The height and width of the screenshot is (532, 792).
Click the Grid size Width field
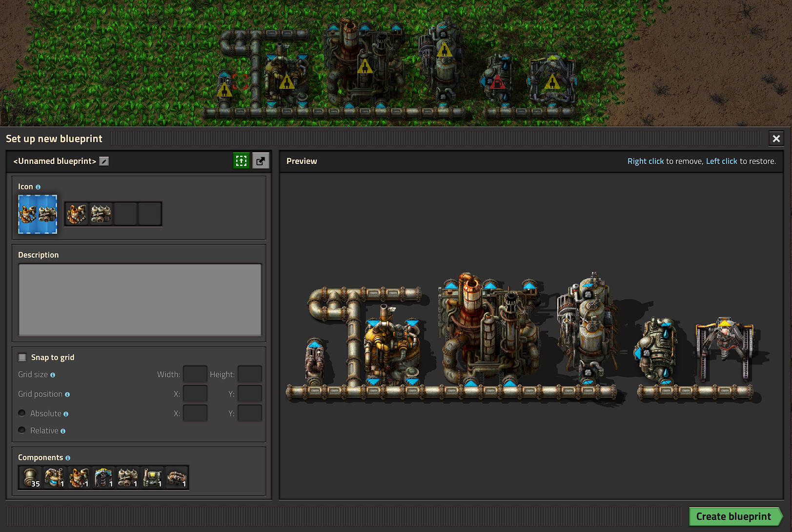(195, 374)
